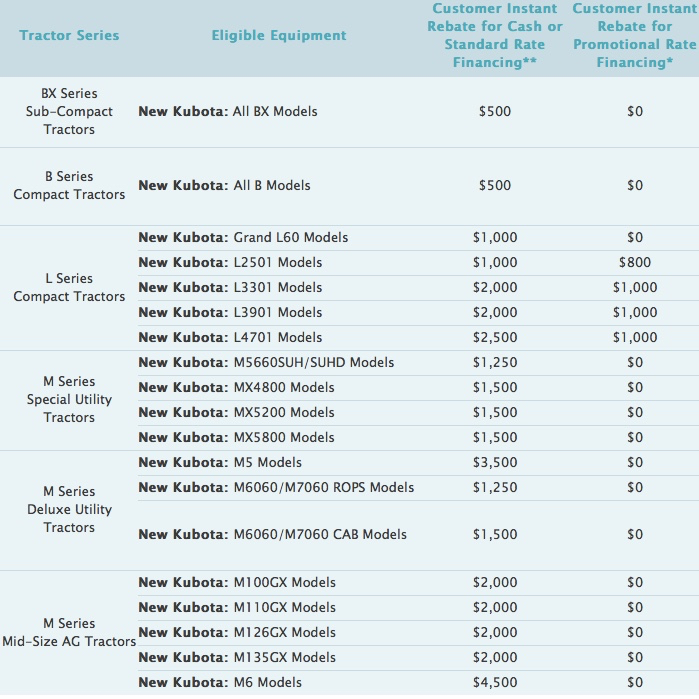Select the $2,000 rebate for M126GX Models
Image resolution: width=699 pixels, height=699 pixels.
pyautogui.click(x=495, y=632)
